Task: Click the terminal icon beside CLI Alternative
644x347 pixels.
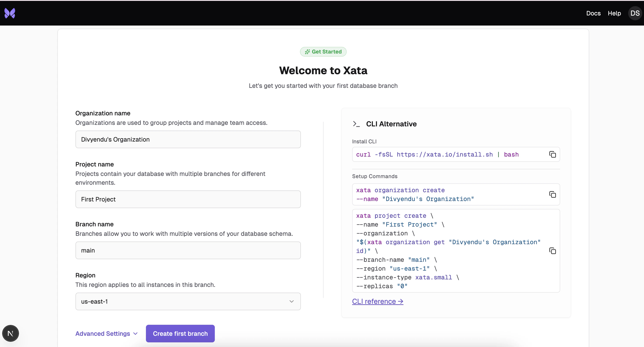Action: pyautogui.click(x=356, y=124)
